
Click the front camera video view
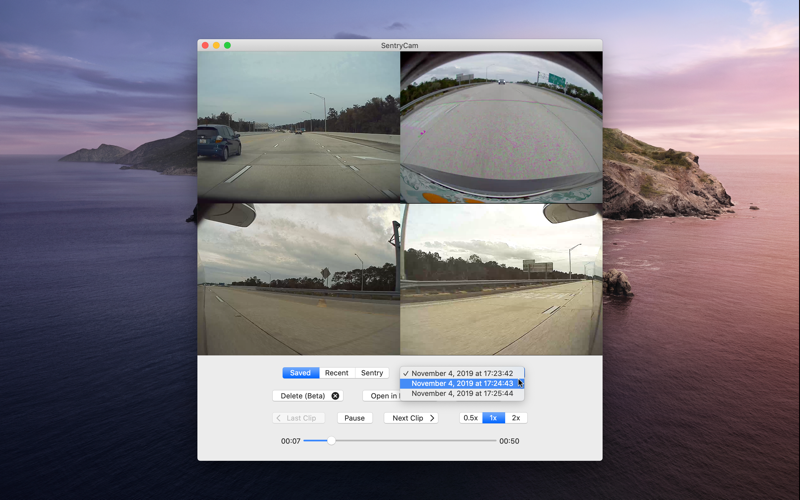pos(298,127)
